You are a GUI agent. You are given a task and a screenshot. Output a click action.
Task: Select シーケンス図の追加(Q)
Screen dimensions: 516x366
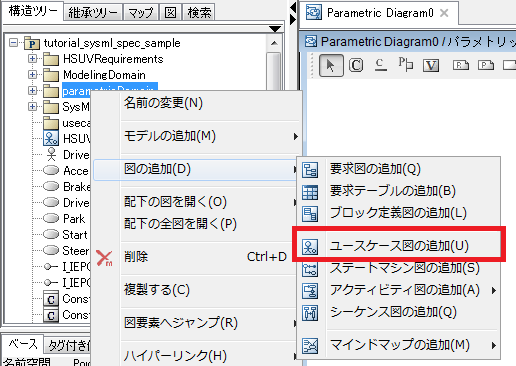pos(393,312)
